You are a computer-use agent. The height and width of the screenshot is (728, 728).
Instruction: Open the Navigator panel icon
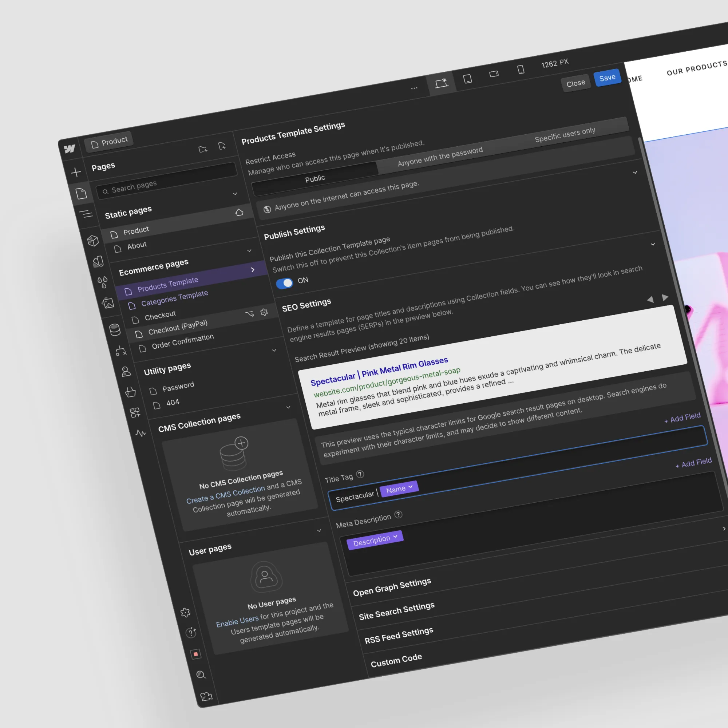tap(86, 214)
